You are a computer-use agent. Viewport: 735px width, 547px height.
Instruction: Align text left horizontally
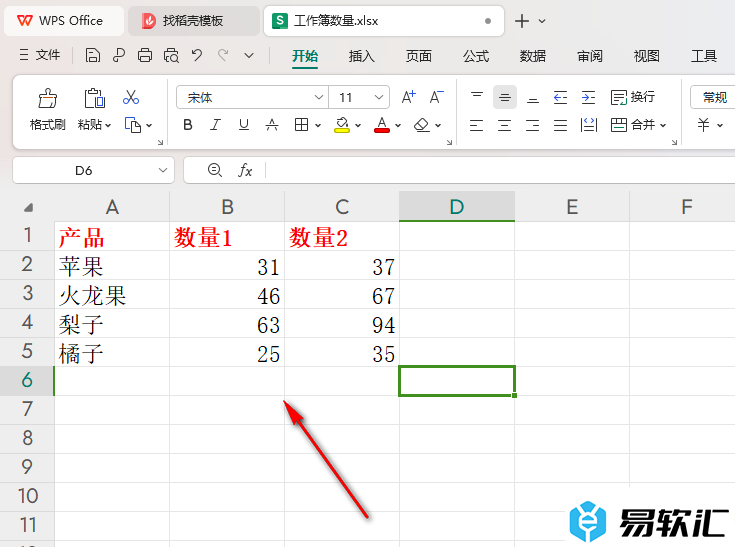coord(477,125)
